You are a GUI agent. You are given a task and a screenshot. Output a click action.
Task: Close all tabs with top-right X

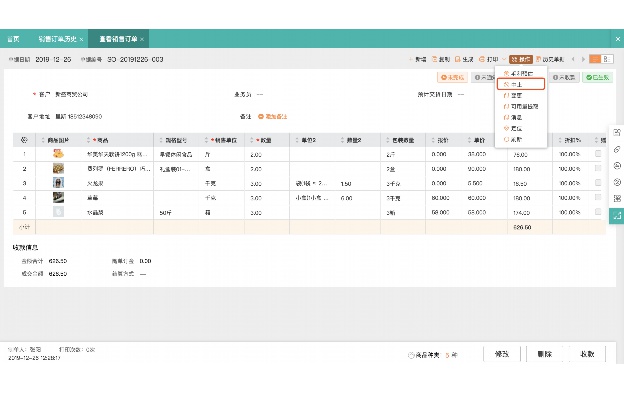point(618,39)
